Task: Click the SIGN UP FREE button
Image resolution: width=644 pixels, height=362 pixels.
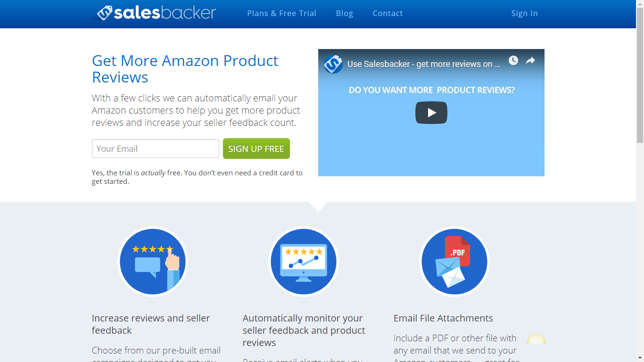Action: (256, 148)
